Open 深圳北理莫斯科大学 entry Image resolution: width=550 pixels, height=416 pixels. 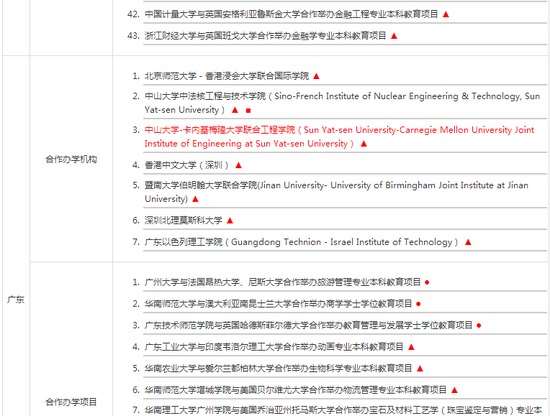tap(183, 221)
